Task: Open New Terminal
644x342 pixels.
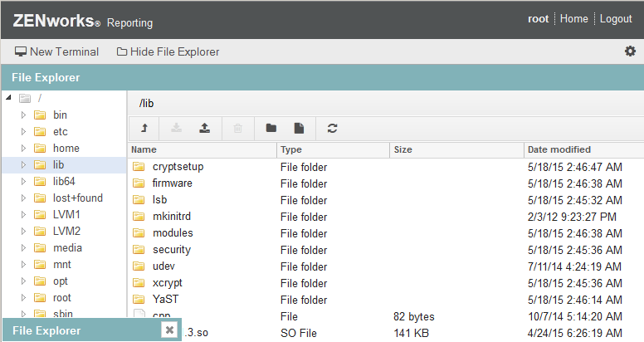Action: pos(57,51)
